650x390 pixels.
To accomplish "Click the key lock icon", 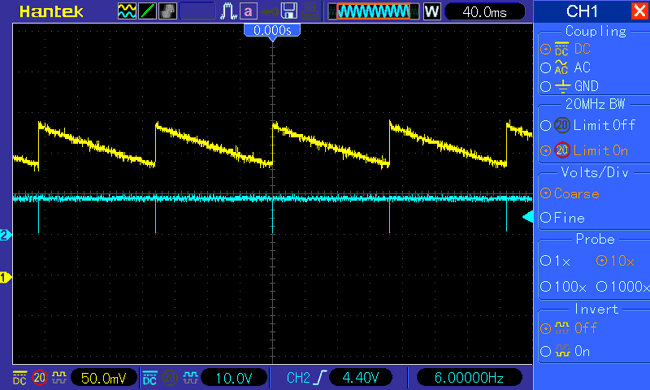I will point(269,12).
